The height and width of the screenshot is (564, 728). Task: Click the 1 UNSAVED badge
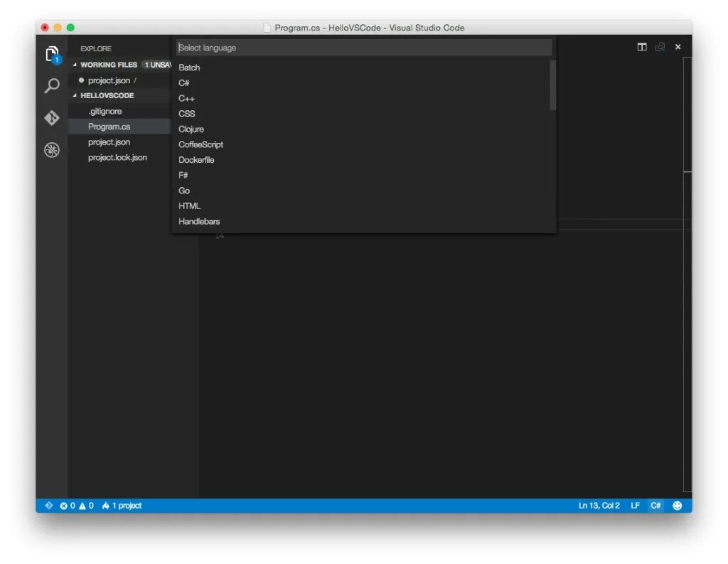click(157, 65)
